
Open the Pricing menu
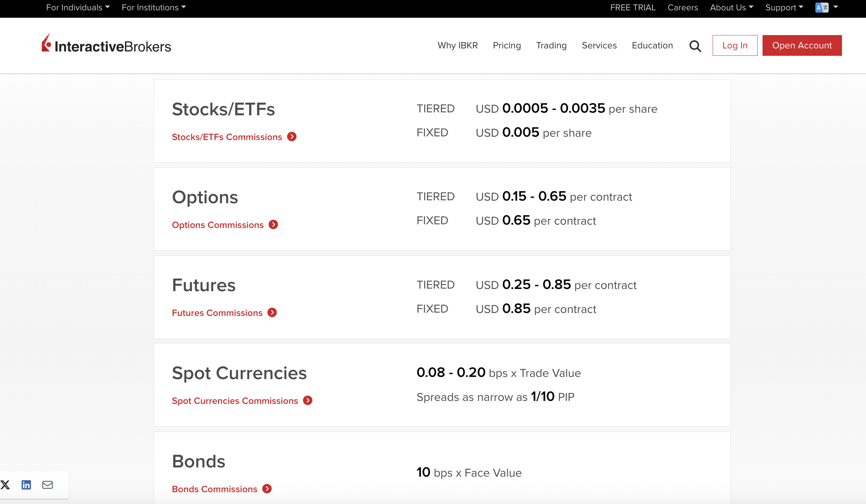pos(507,45)
